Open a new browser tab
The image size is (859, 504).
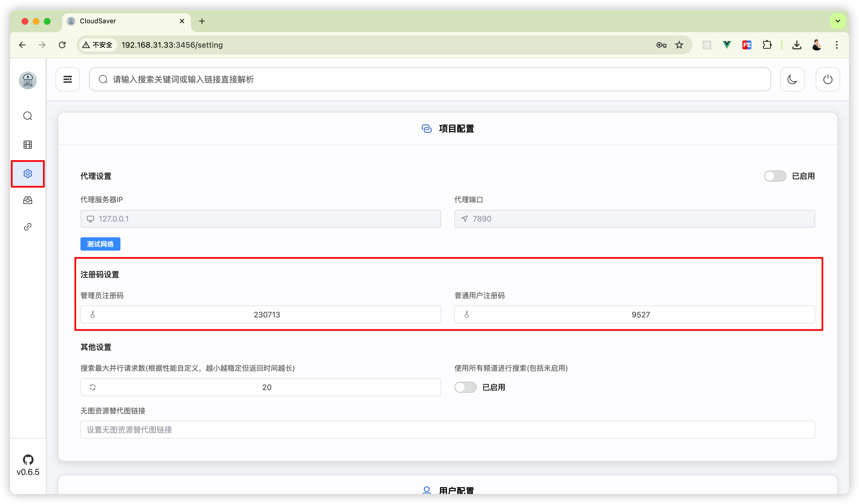coord(202,21)
